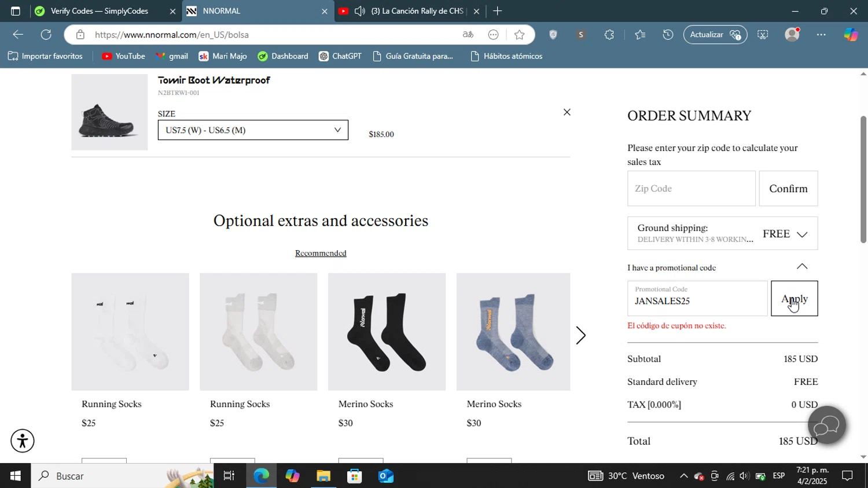
Task: Open Outlook from the taskbar
Action: pos(386,476)
